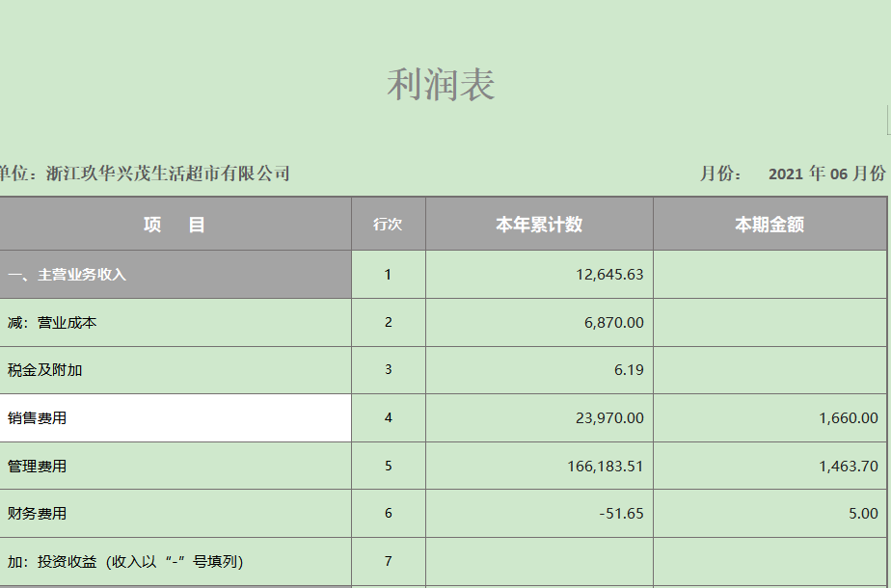
Task: Click the value 23,970.00
Action: click(x=609, y=418)
